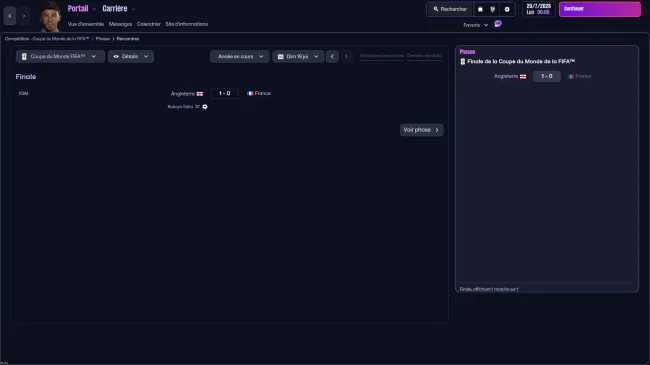Image resolution: width=650 pixels, height=365 pixels.
Task: Open the Messages tab
Action: click(x=120, y=24)
